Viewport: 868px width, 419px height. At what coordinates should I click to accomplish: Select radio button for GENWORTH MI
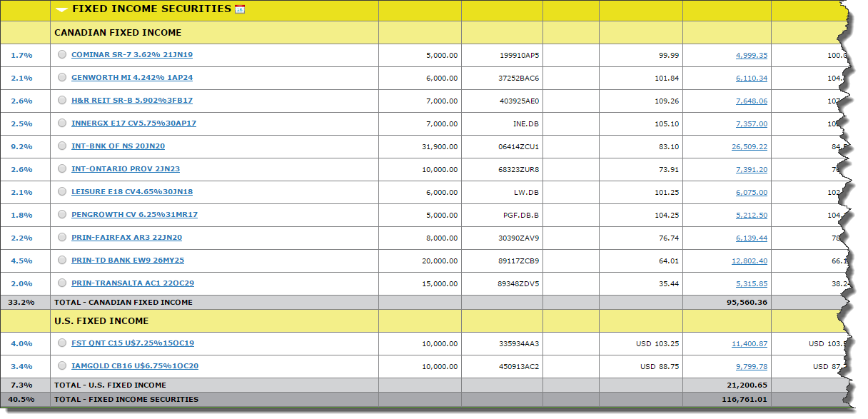(62, 78)
